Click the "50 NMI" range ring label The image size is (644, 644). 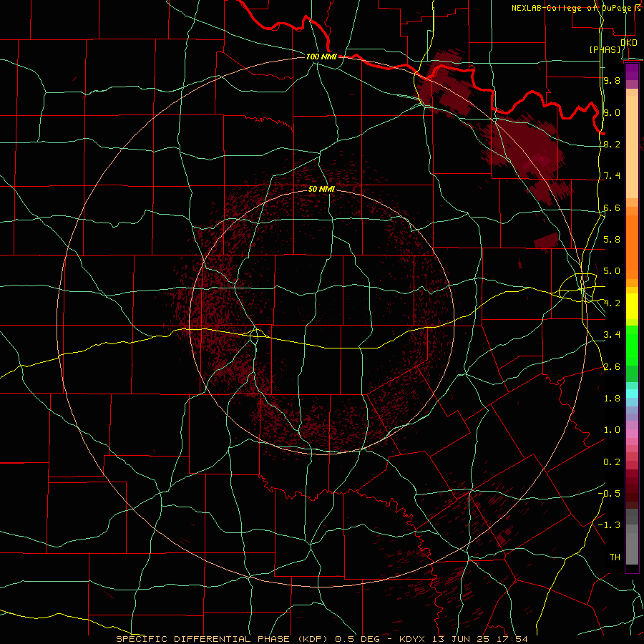click(x=321, y=189)
